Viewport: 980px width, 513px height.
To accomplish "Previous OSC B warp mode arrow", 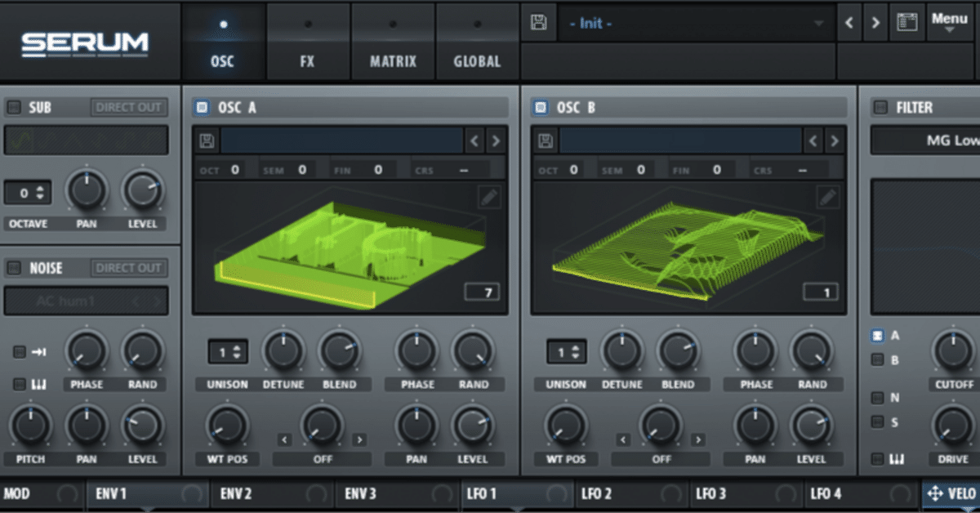I will point(622,440).
